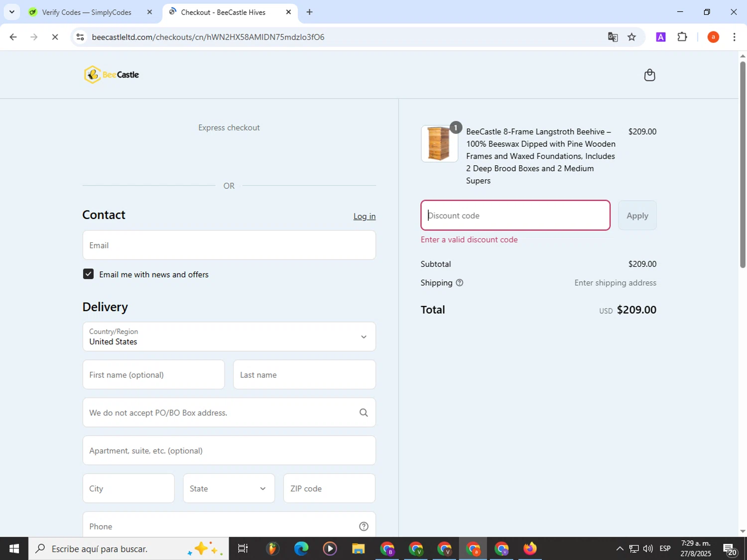Image resolution: width=747 pixels, height=560 pixels.
Task: Click the Log in link
Action: tap(365, 216)
